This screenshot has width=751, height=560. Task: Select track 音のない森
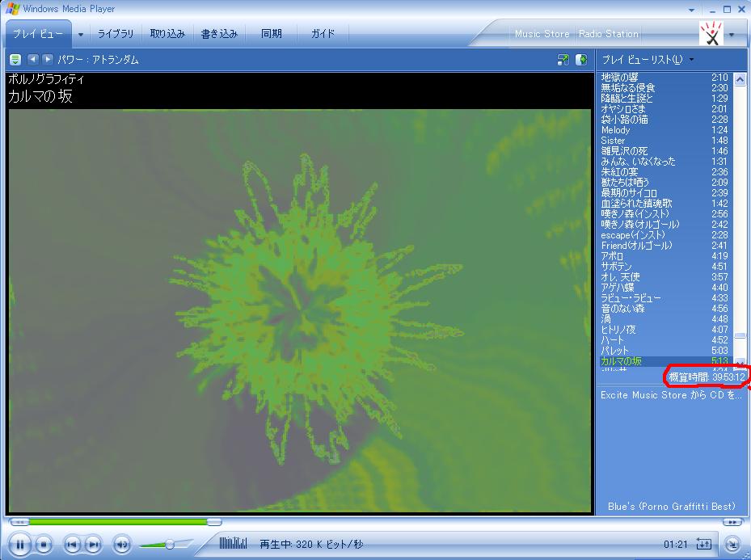pyautogui.click(x=665, y=309)
